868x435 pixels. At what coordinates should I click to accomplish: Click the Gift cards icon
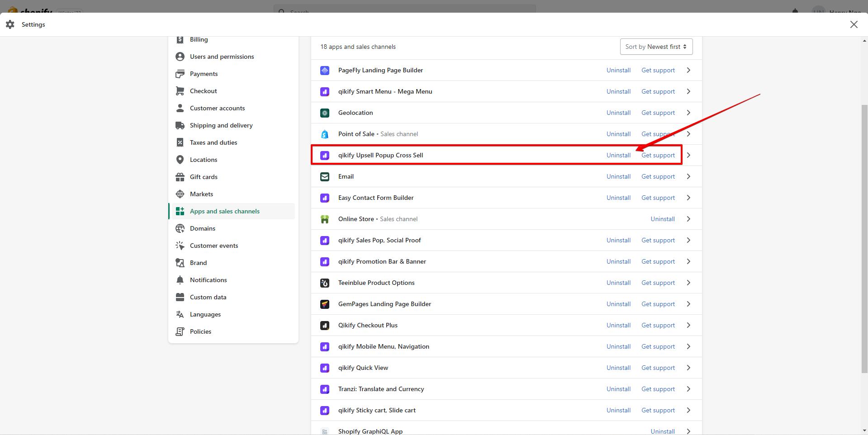pos(180,177)
